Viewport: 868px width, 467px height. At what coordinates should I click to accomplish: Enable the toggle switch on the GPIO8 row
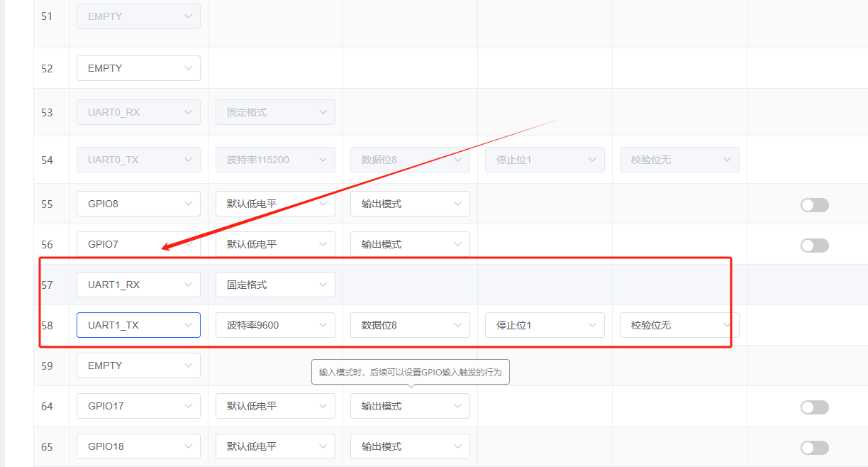click(x=814, y=204)
